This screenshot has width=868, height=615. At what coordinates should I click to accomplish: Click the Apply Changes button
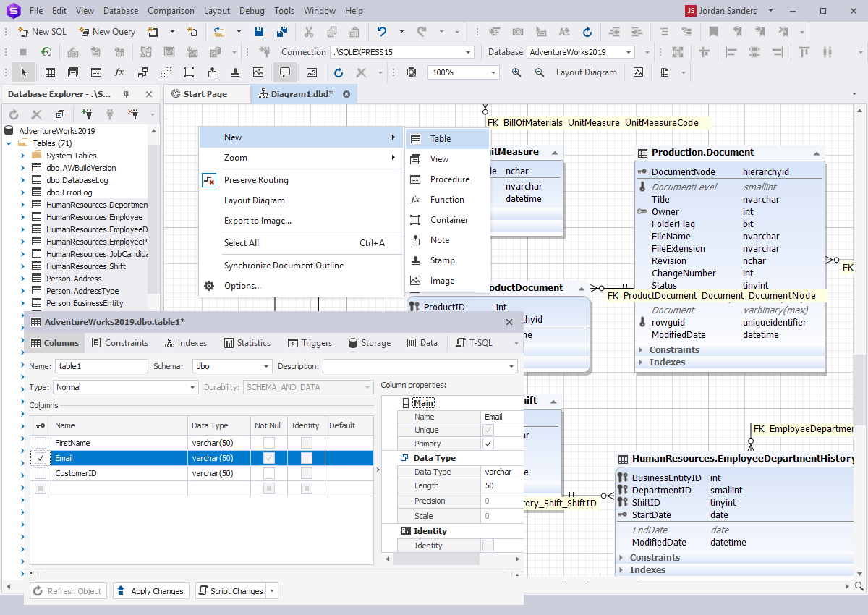151,591
